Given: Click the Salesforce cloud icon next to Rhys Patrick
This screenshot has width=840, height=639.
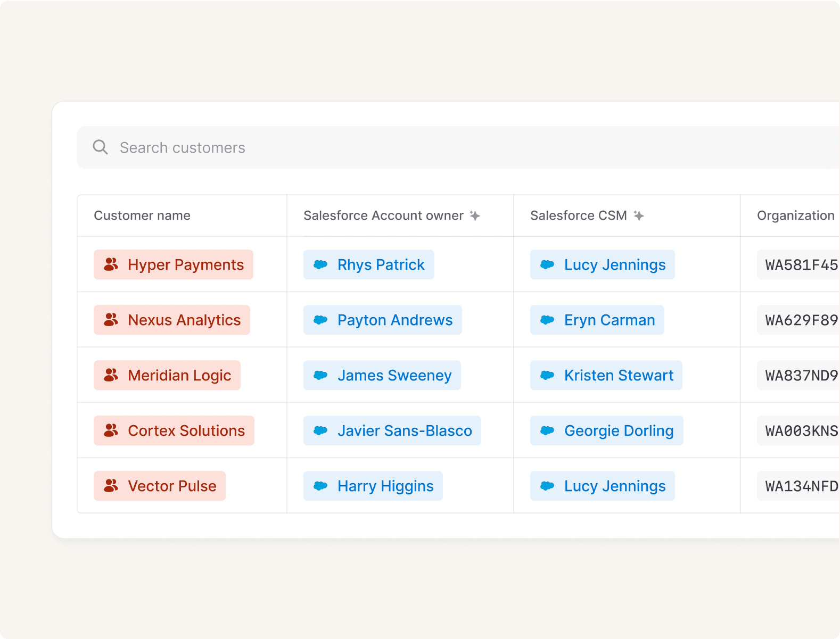Looking at the screenshot, I should point(320,264).
